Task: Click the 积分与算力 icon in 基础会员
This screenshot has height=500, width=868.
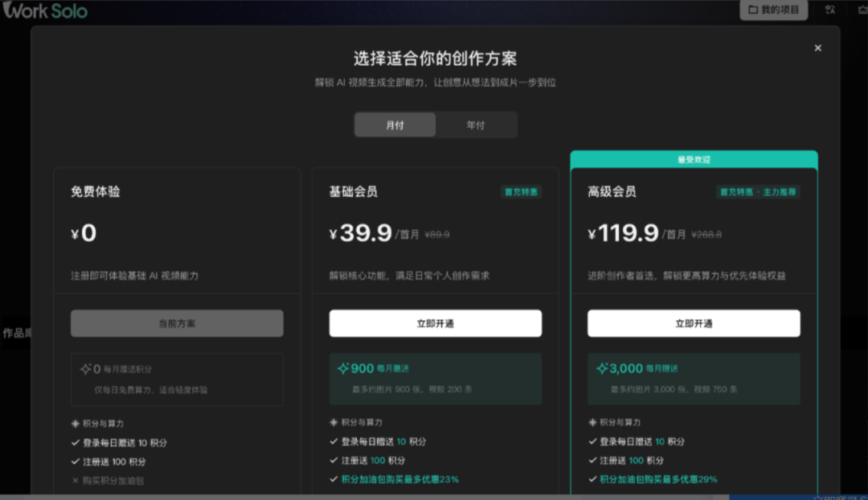Action: point(334,423)
